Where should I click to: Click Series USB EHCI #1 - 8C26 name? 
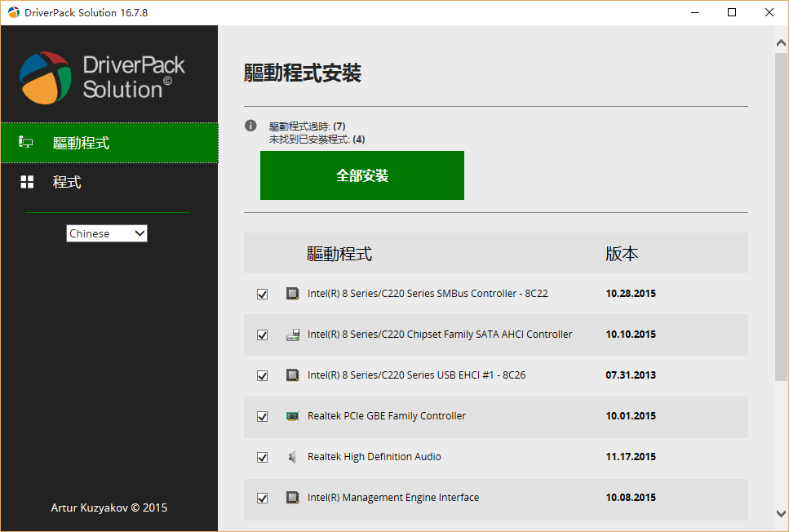(417, 375)
